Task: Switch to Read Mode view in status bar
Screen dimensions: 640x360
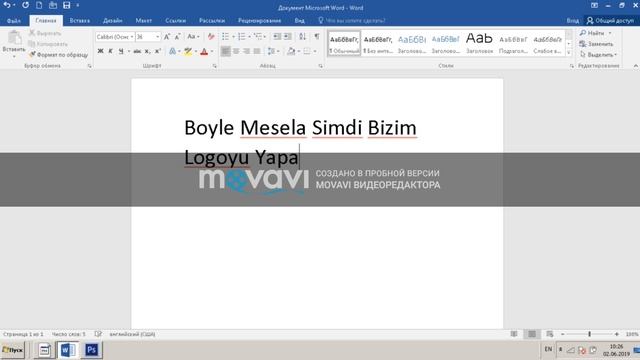Action: point(514,334)
